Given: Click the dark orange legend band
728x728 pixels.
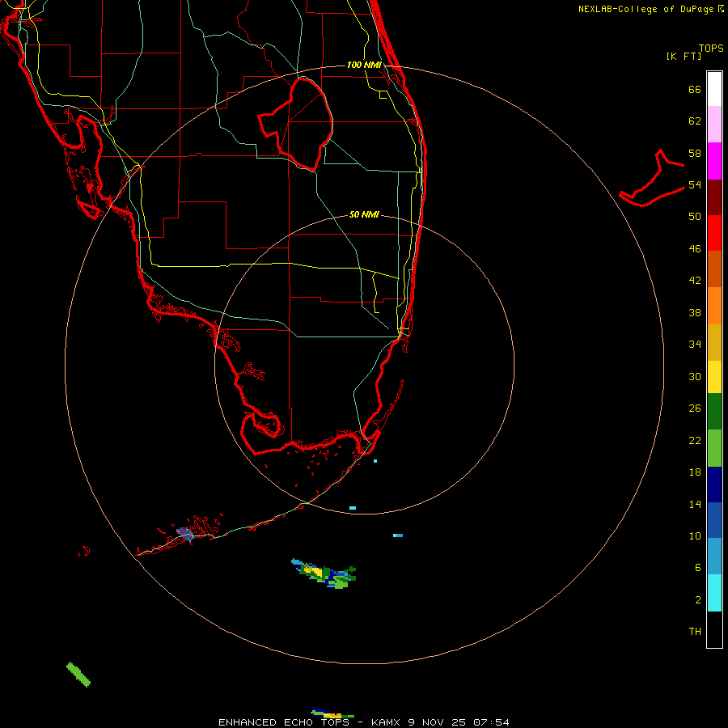Looking at the screenshot, I should click(714, 269).
